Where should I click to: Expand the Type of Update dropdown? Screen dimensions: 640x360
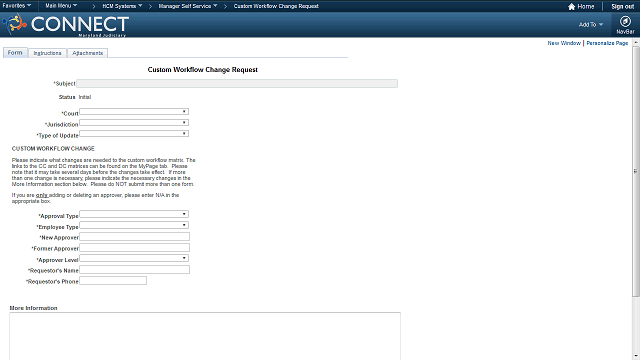pos(134,133)
